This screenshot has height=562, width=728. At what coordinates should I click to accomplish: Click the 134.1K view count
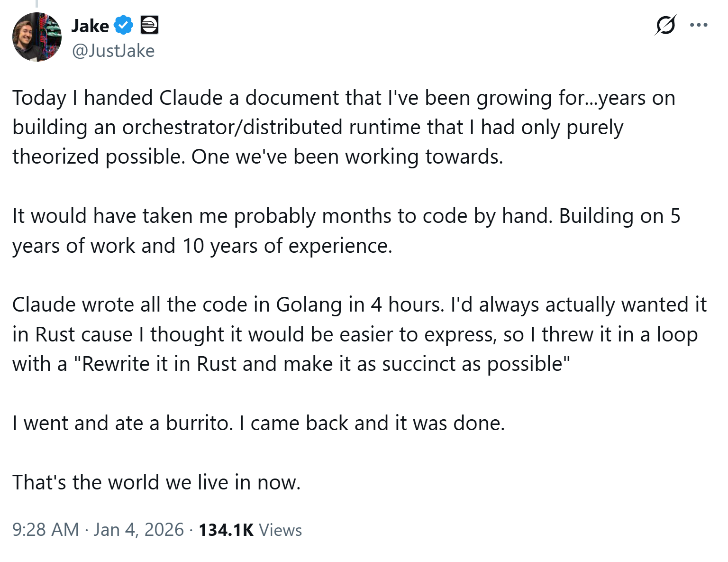tap(226, 530)
